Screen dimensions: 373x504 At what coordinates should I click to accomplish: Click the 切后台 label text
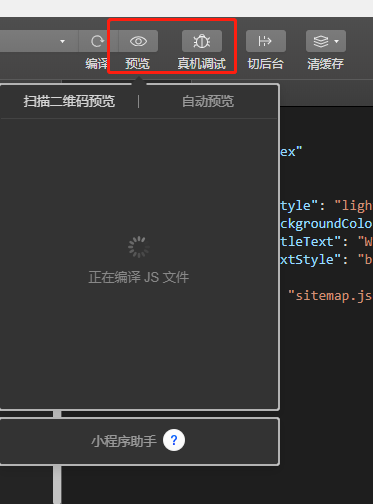[265, 64]
